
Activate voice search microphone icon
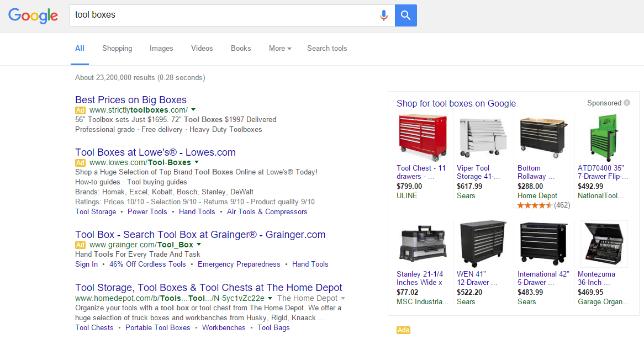click(384, 15)
